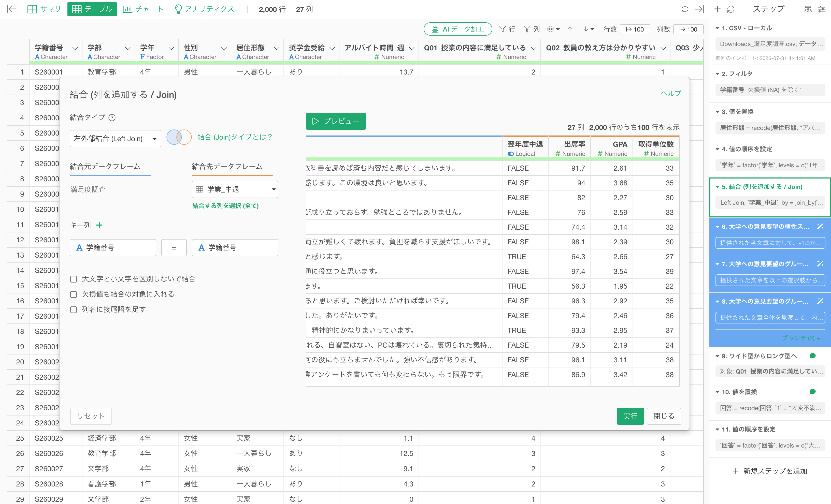Click the collapse-left arrow icon at top left
The image size is (831, 504).
(x=11, y=9)
